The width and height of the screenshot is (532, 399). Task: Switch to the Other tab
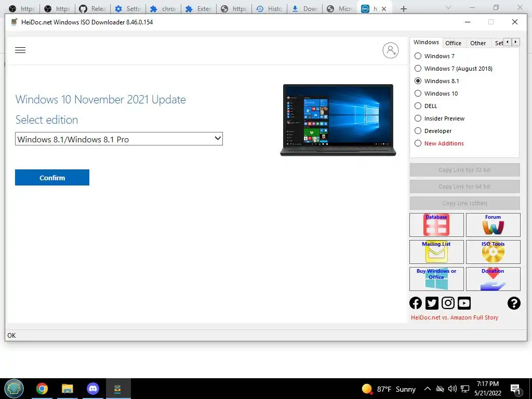click(x=478, y=43)
